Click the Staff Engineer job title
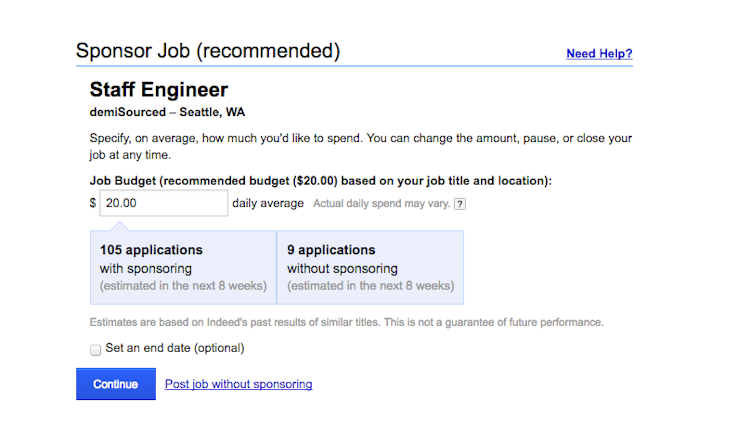 click(x=159, y=90)
